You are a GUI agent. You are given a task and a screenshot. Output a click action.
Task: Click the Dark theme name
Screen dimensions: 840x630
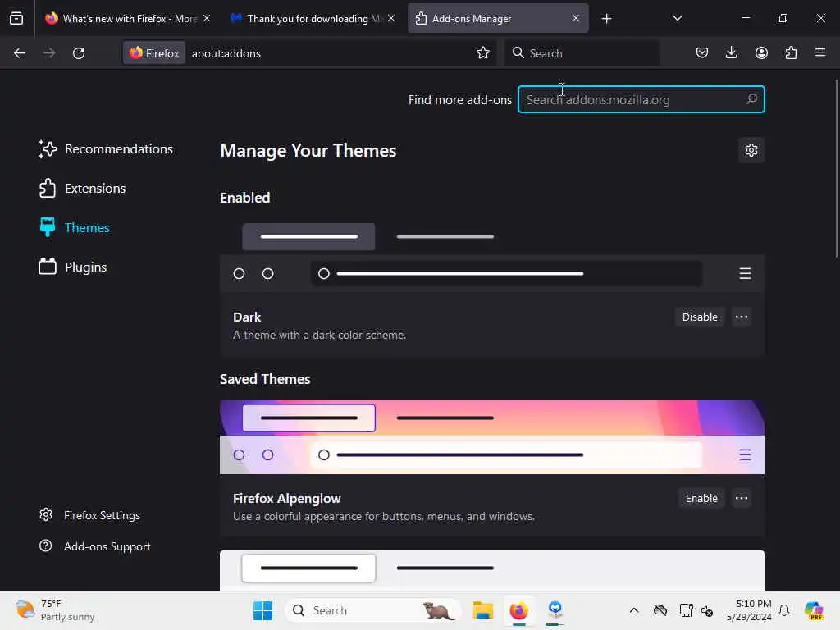[247, 317]
